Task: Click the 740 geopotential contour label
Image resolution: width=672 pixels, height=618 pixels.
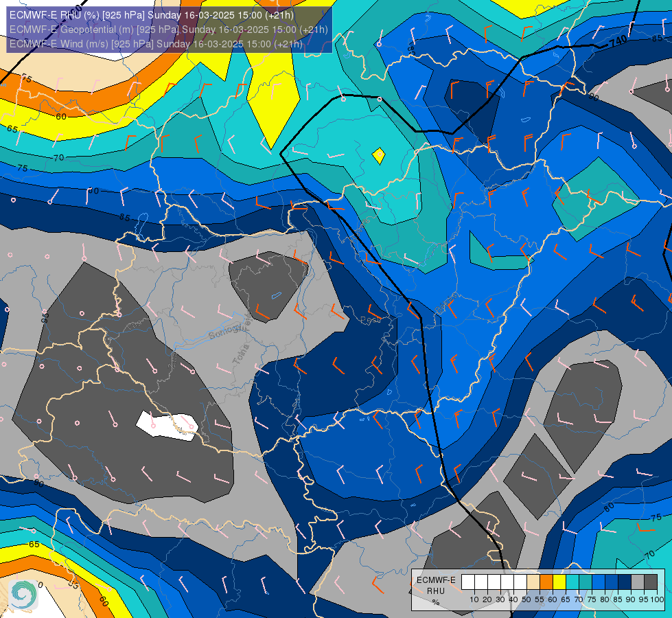Action: point(618,41)
